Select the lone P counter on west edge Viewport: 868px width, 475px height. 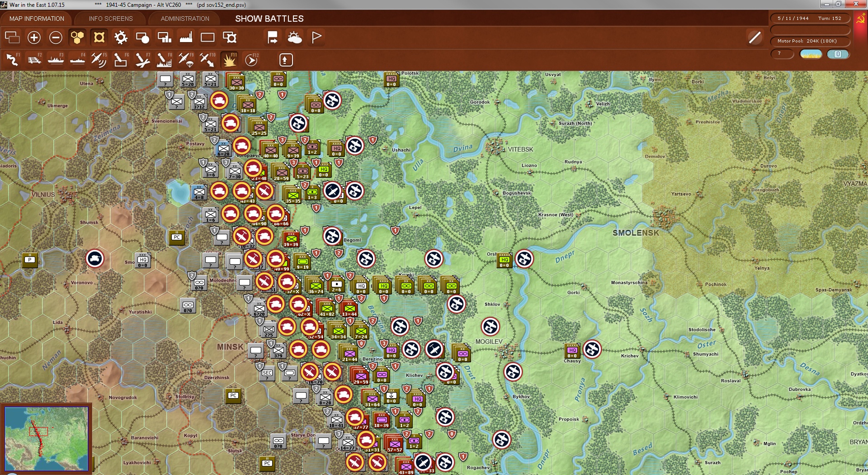[x=30, y=260]
